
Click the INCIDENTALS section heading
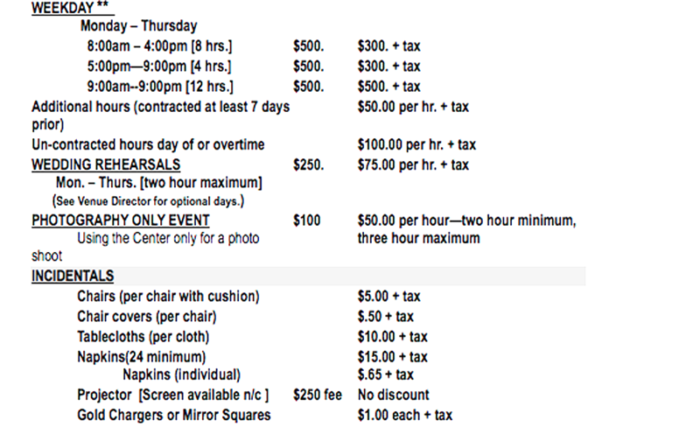click(72, 276)
